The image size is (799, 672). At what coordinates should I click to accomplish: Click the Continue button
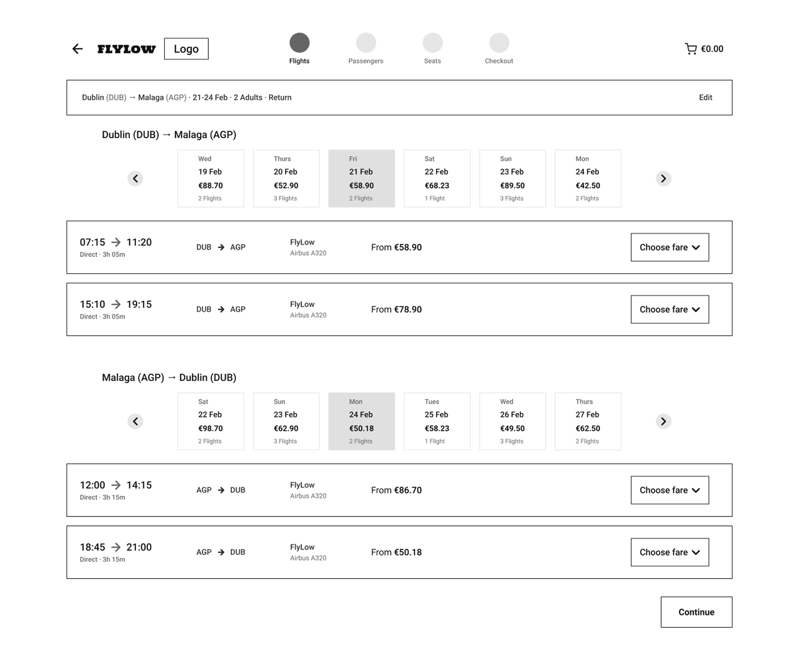coord(696,612)
